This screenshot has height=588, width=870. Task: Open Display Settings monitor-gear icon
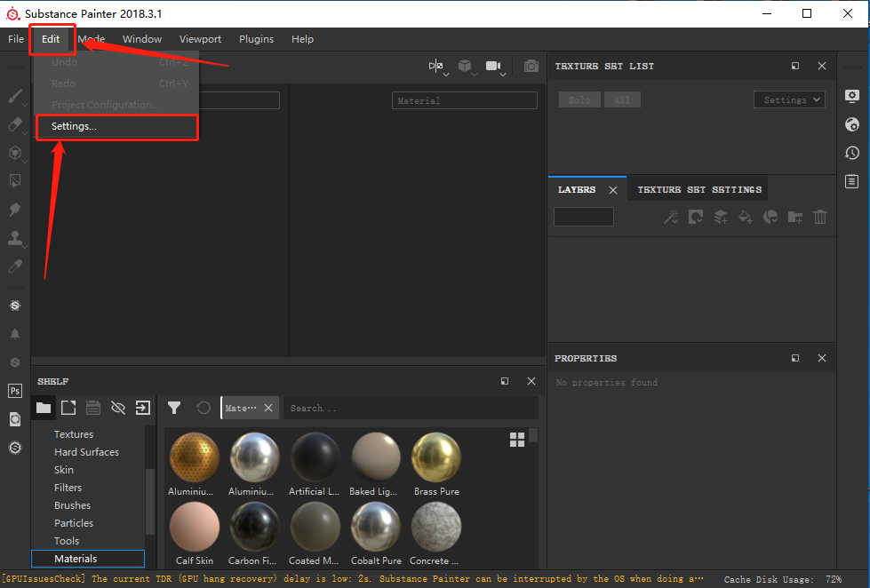(852, 96)
